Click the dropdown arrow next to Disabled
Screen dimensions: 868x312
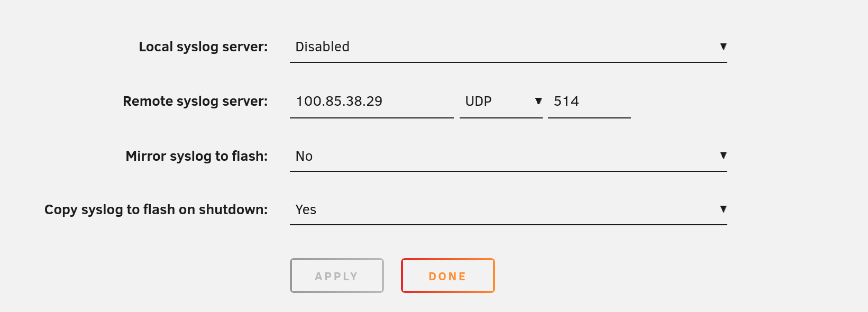724,47
